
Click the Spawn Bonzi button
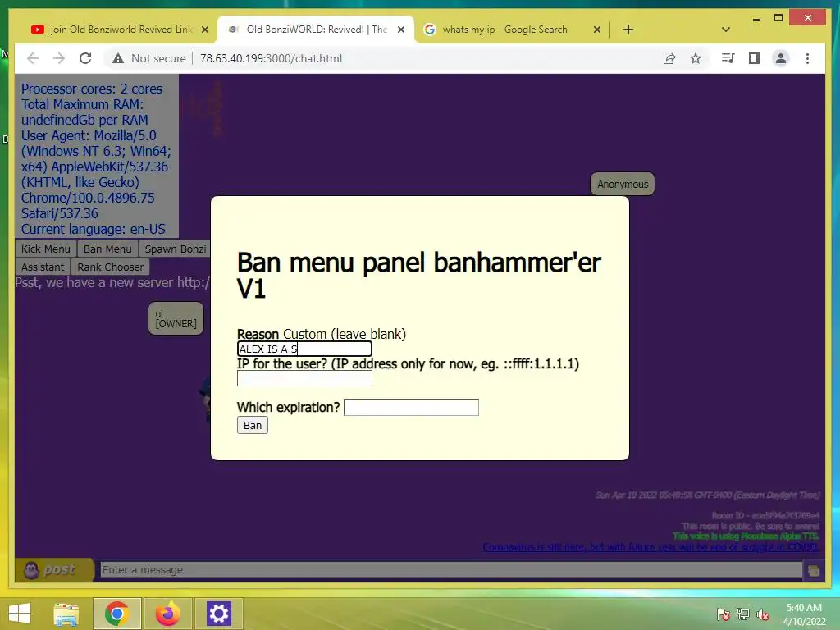175,249
